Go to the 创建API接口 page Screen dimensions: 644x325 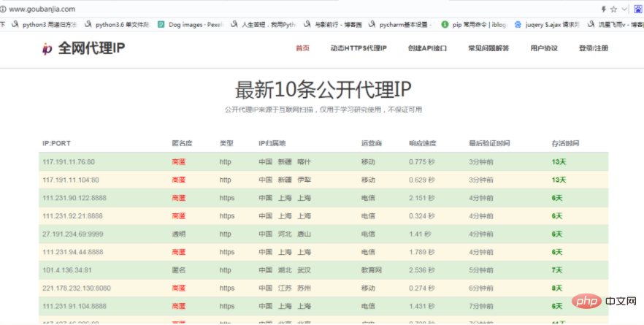(x=427, y=49)
